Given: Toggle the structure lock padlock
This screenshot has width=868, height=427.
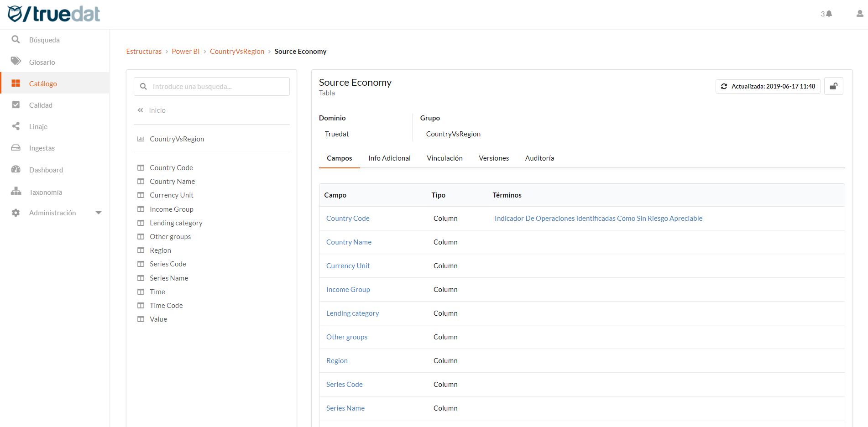Looking at the screenshot, I should pos(834,86).
